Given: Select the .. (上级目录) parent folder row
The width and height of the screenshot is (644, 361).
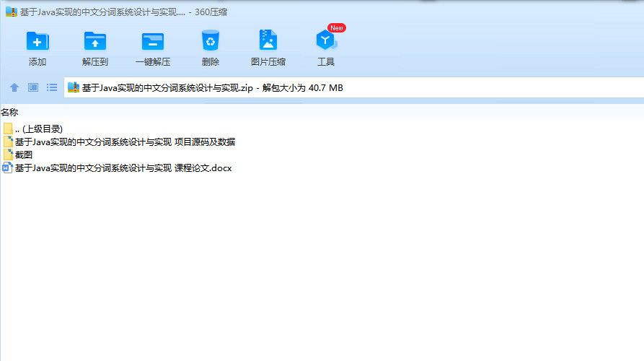Looking at the screenshot, I should pos(33,129).
